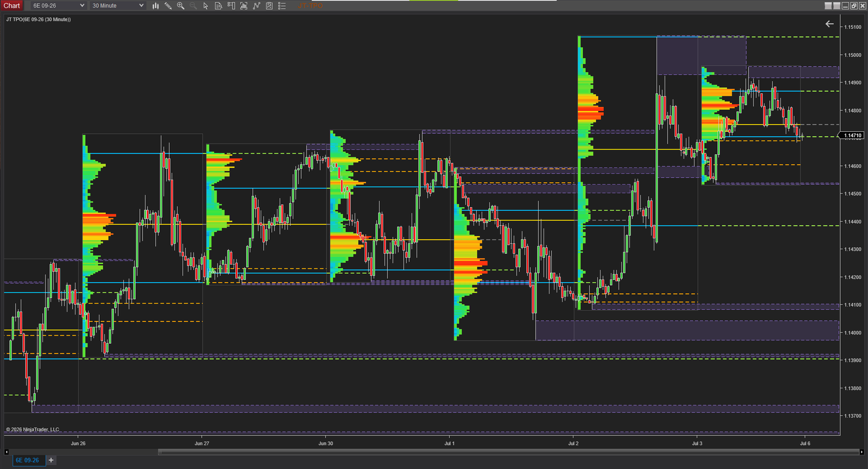Click the 1.15100 price axis label
868x469 pixels.
(x=853, y=27)
